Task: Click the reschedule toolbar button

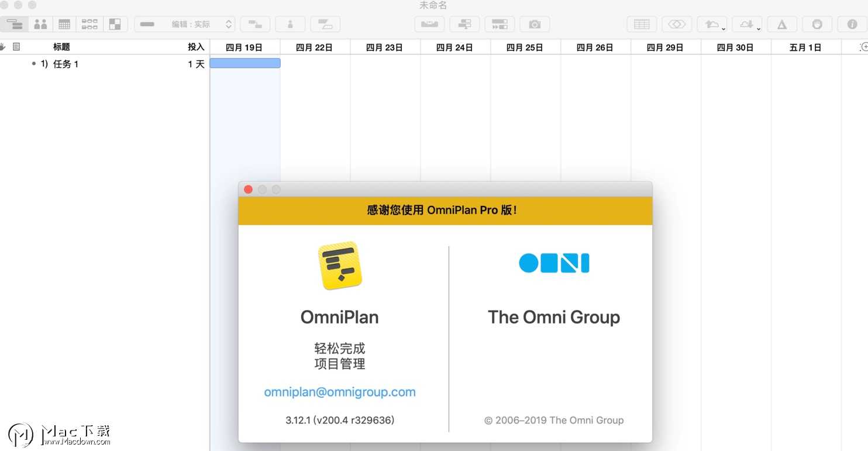Action: [x=500, y=24]
